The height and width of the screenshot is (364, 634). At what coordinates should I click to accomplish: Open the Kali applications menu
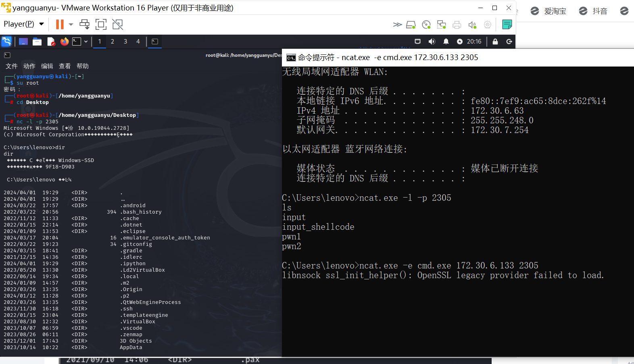tap(7, 42)
